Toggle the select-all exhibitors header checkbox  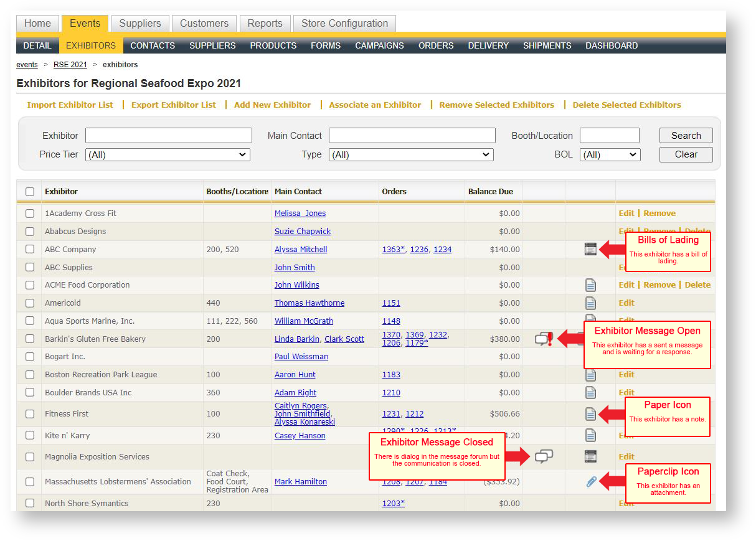(x=30, y=192)
